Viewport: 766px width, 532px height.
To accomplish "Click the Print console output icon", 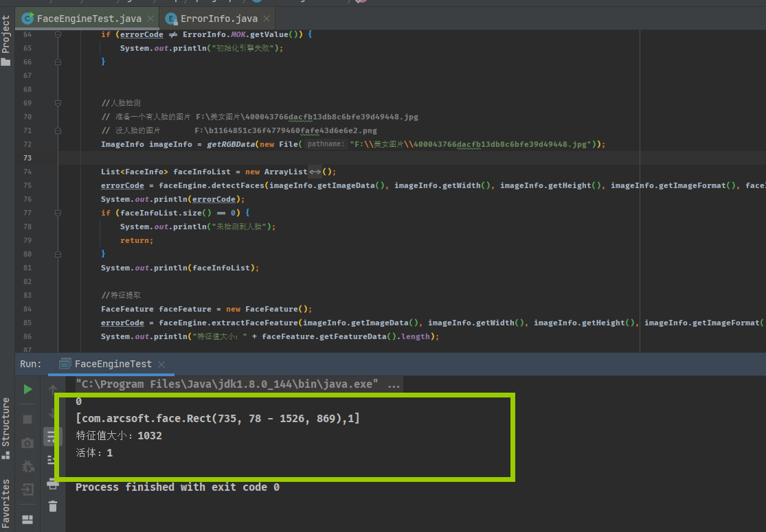I will (x=53, y=484).
